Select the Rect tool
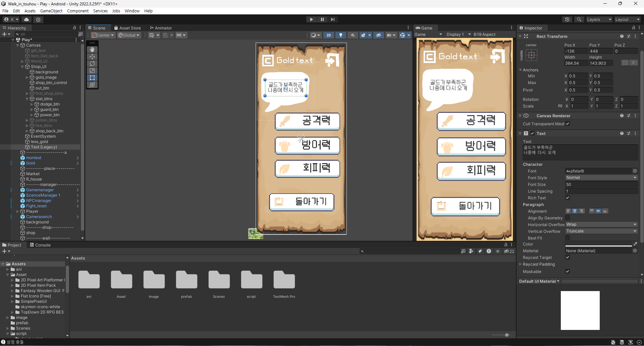Screen dimensions: 644x346 click(x=92, y=78)
